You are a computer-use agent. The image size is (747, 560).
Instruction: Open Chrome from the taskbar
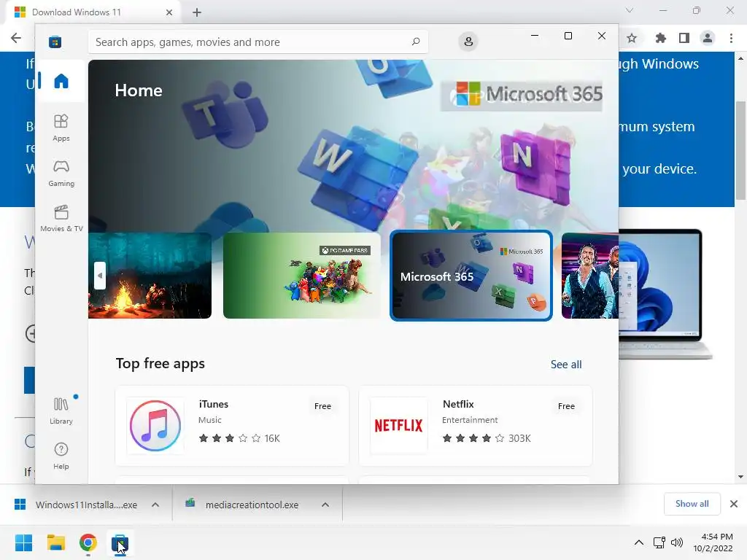pos(88,542)
